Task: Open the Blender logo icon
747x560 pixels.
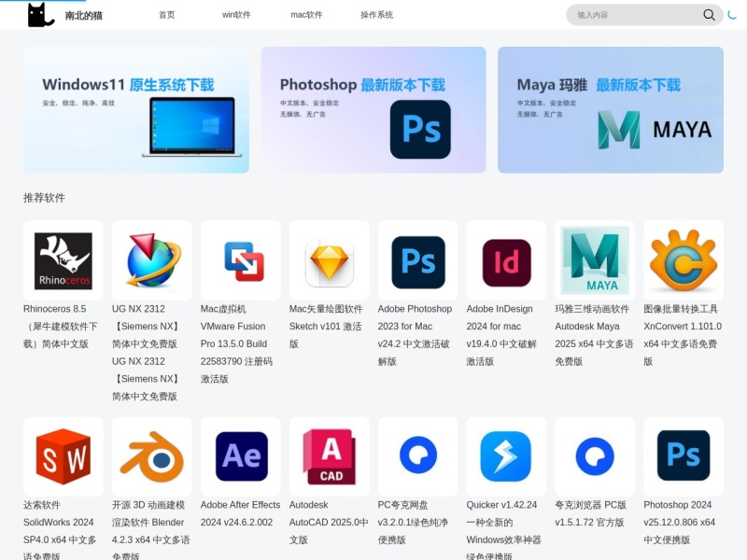Action: 152,456
